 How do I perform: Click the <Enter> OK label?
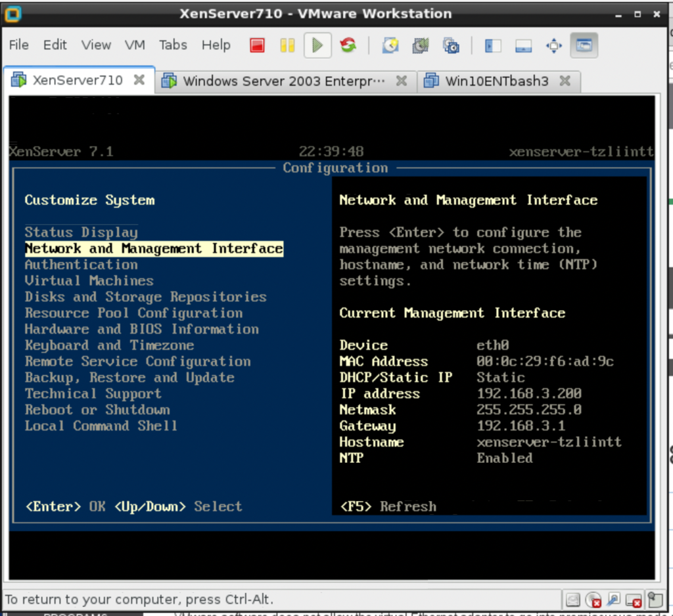(x=65, y=506)
